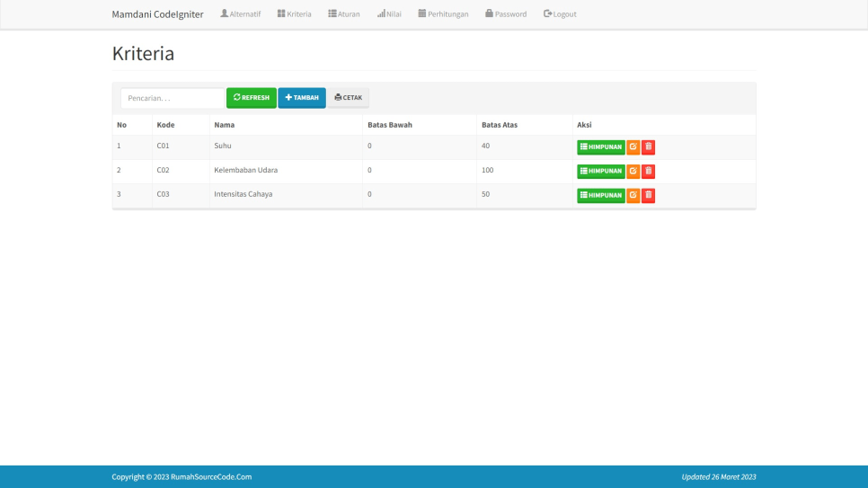Add a new criterion with Tambah
The width and height of the screenshot is (868, 488).
click(x=301, y=98)
